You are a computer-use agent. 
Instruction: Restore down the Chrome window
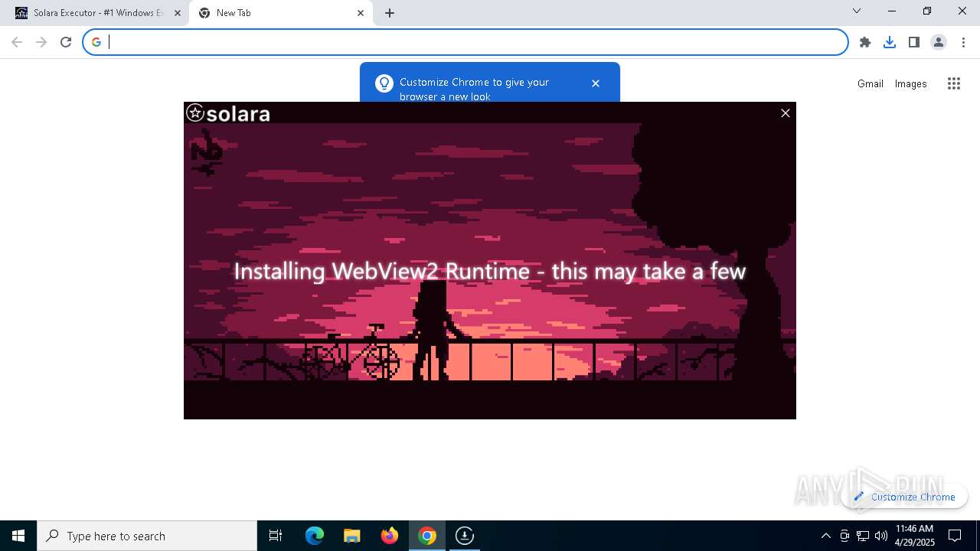(927, 11)
